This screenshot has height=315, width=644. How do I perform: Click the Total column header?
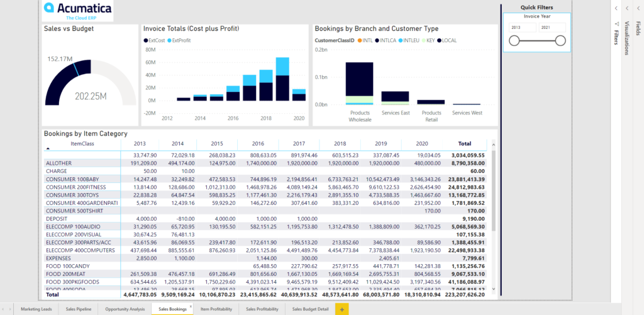tap(464, 143)
